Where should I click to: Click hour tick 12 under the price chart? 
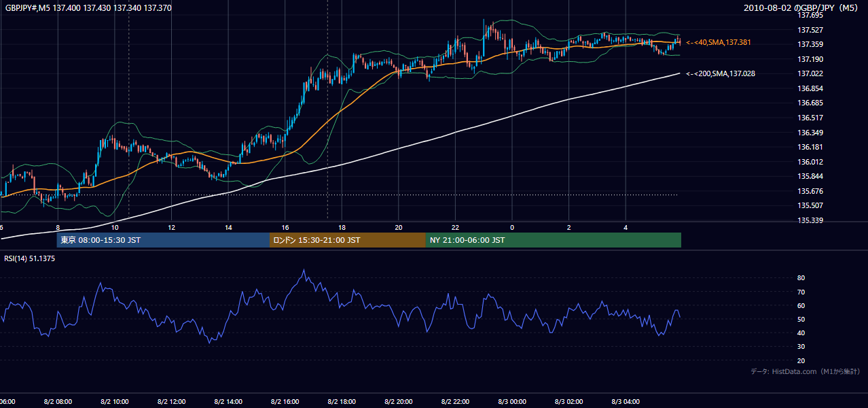(171, 227)
